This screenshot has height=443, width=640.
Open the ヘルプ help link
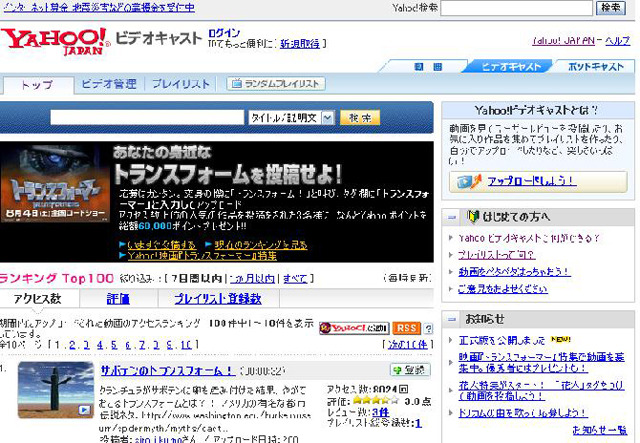[618, 41]
